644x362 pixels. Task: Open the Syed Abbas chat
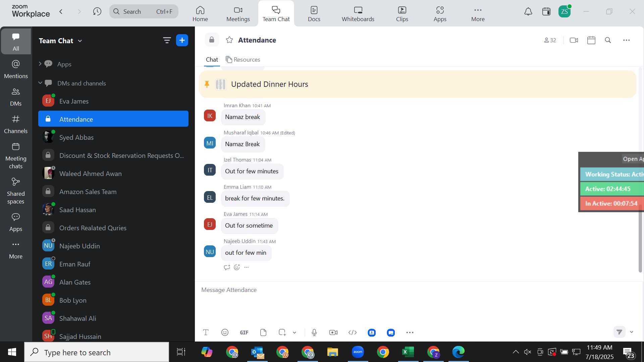click(x=113, y=137)
